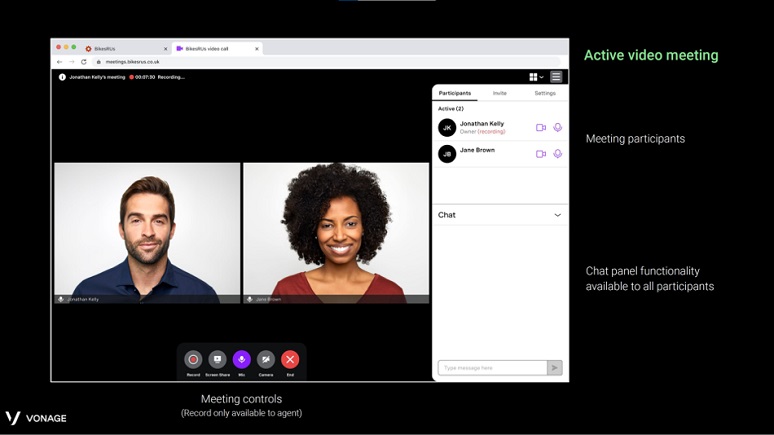Switch to the Invite tab
774x435 pixels.
tap(499, 93)
